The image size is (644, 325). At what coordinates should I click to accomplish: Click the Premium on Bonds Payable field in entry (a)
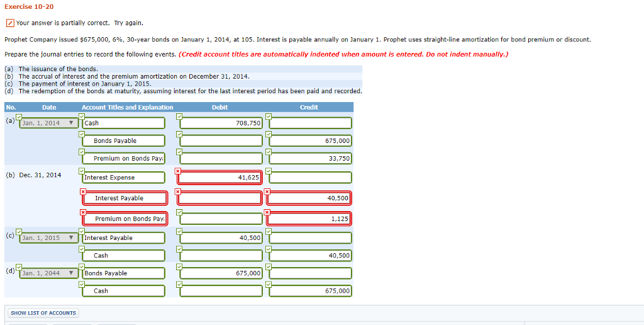pyautogui.click(x=124, y=158)
